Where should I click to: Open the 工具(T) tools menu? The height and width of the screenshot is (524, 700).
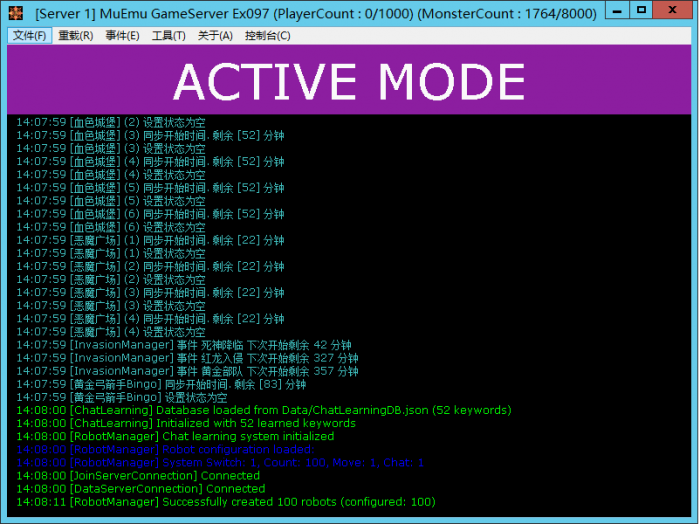pyautogui.click(x=168, y=36)
